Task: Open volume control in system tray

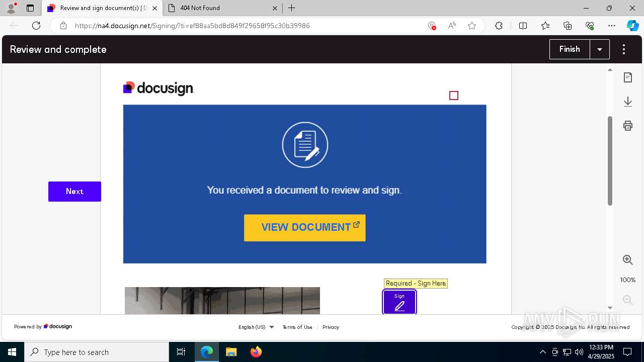Action: pos(579,352)
